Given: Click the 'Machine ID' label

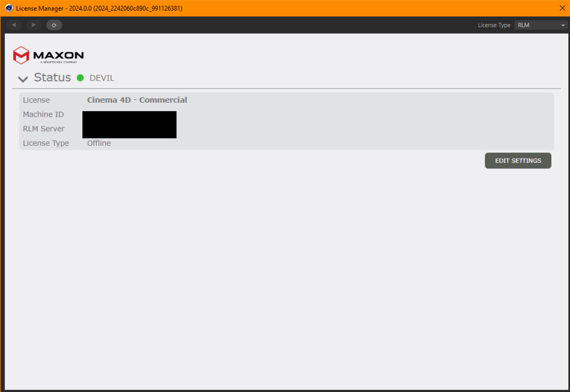Looking at the screenshot, I should (43, 114).
